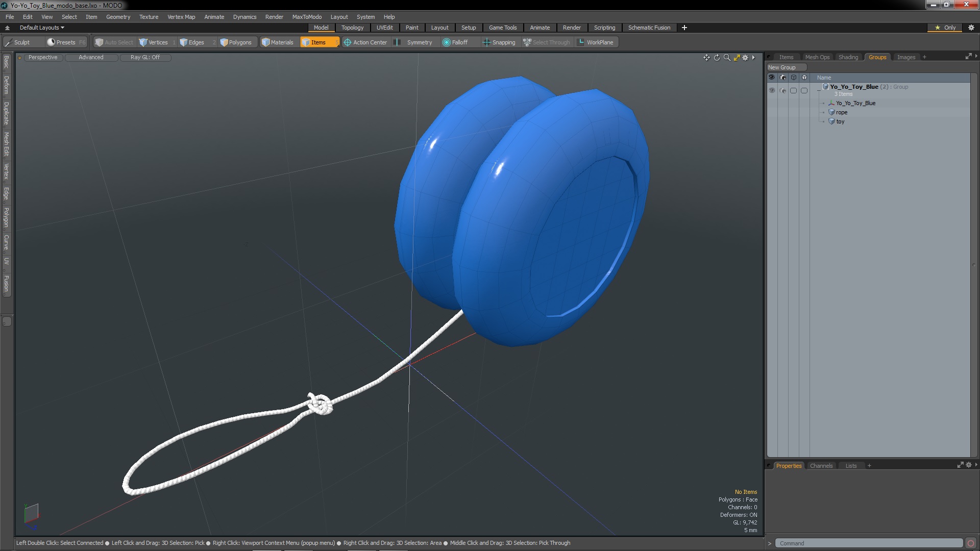This screenshot has height=551, width=980.
Task: Click the viewport pan (move) icon
Action: coord(706,58)
